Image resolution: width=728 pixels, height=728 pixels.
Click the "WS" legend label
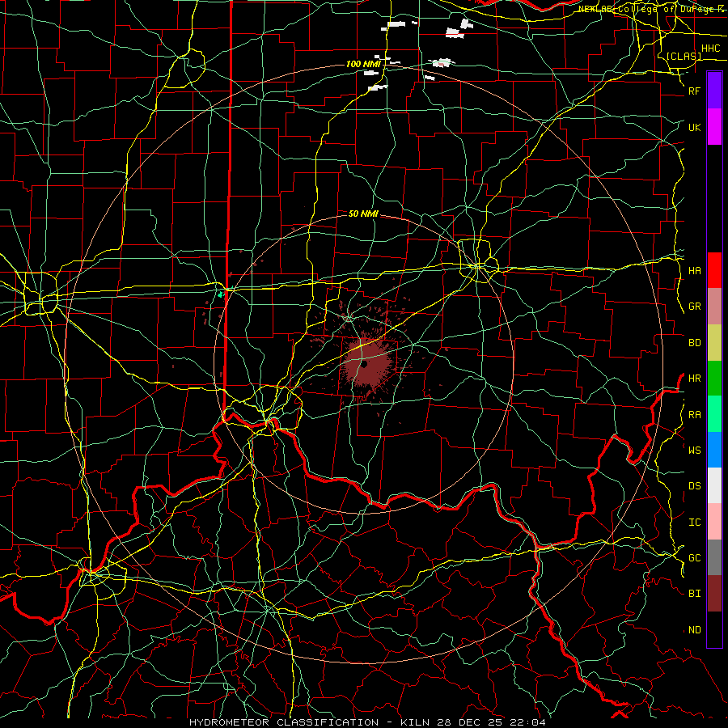(694, 451)
